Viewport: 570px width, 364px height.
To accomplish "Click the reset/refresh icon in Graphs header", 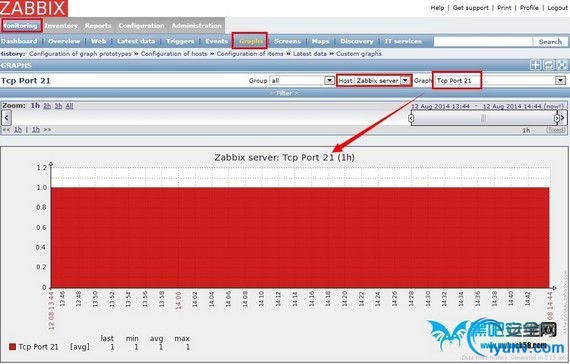I will (549, 65).
